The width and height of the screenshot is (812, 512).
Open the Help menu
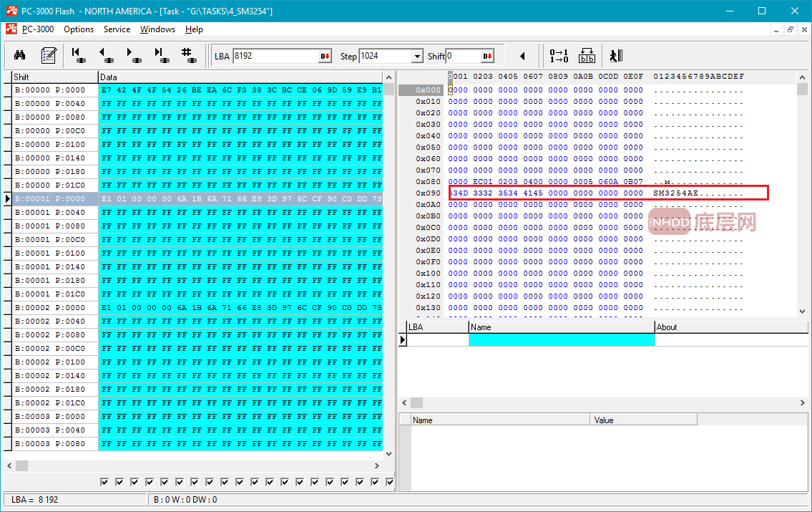tap(194, 29)
